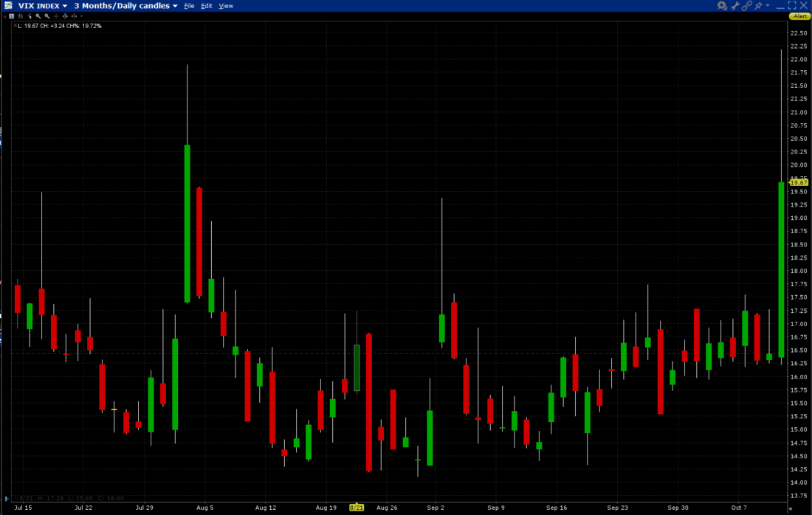
Task: Click the highlighted 8/21 date marker
Action: 357,508
